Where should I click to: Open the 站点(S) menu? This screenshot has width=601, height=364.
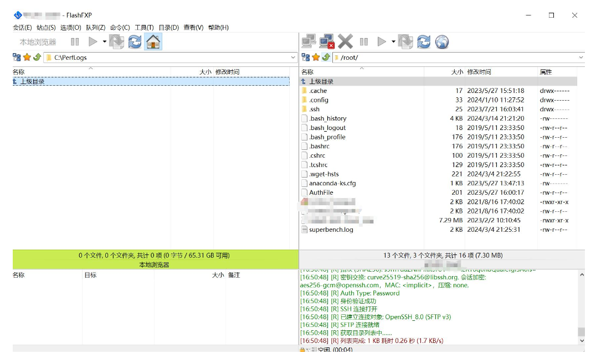(x=46, y=28)
